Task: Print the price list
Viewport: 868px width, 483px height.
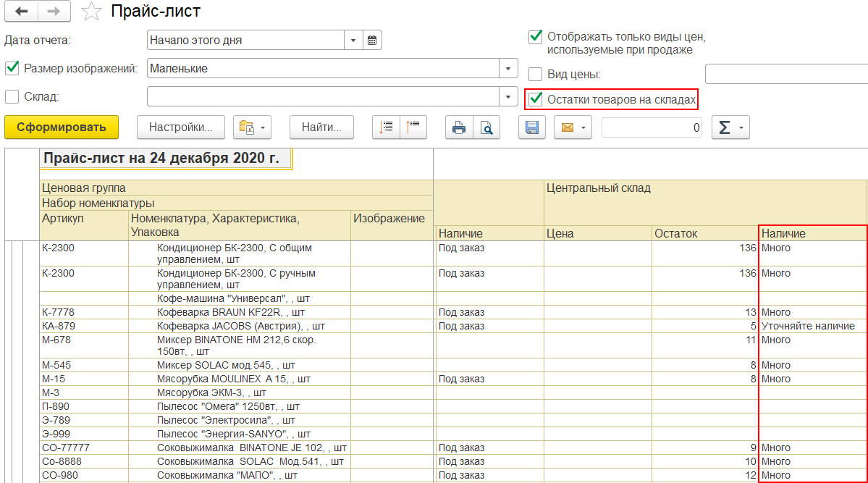Action: (x=458, y=128)
